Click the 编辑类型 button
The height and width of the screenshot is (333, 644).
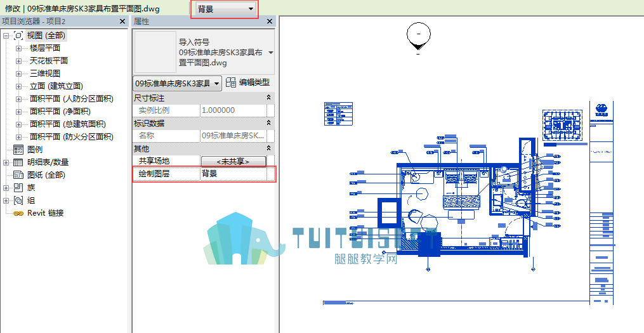tap(247, 82)
